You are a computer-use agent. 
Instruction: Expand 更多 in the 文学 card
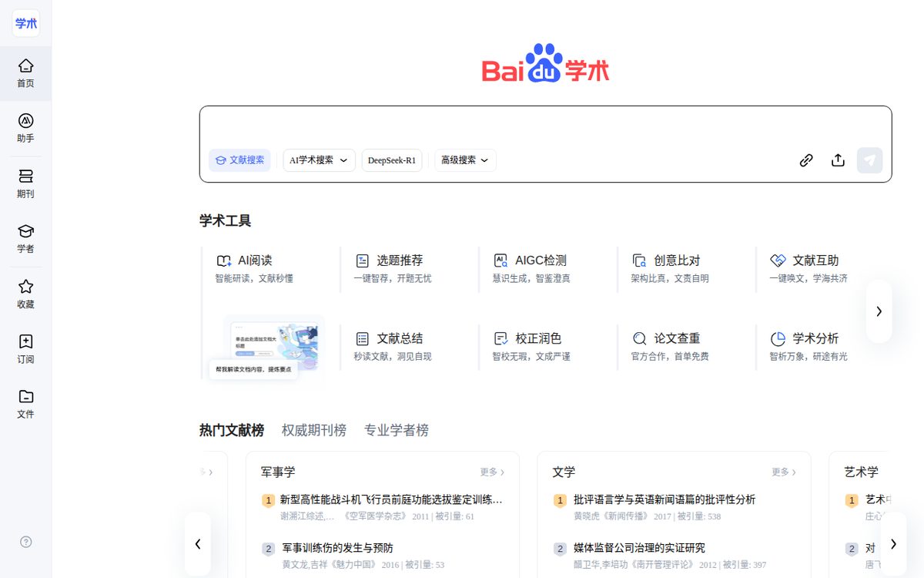tap(784, 472)
